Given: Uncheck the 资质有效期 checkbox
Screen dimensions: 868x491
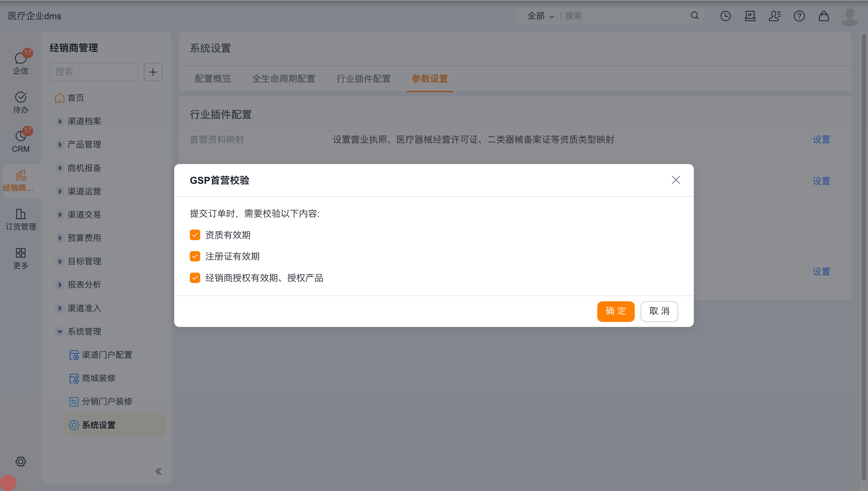Looking at the screenshot, I should [195, 235].
